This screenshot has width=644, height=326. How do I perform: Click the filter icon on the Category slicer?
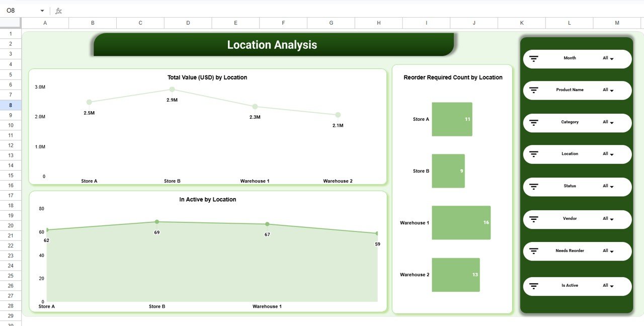click(x=534, y=122)
